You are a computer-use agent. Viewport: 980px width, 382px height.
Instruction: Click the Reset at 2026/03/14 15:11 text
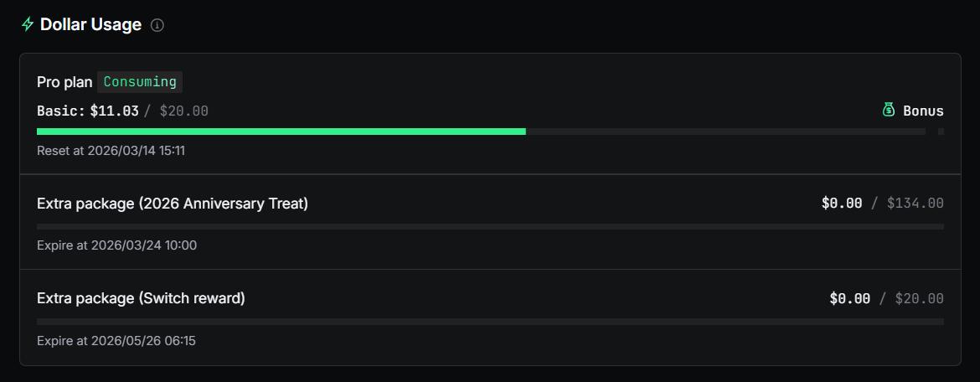pyautogui.click(x=111, y=151)
